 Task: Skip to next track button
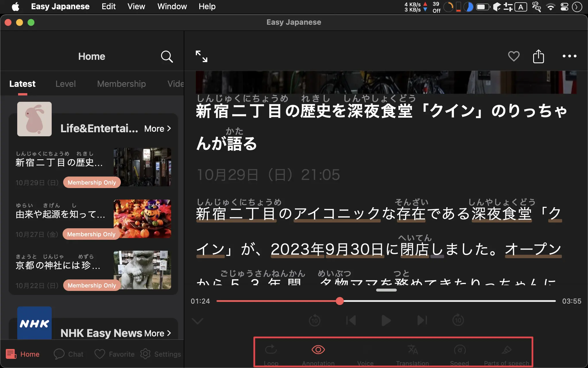point(422,320)
